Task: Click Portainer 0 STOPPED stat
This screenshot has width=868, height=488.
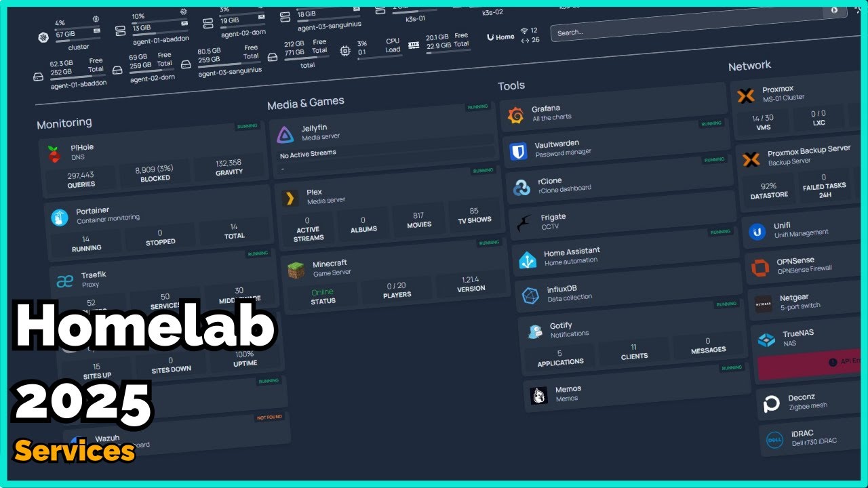Action: click(x=160, y=237)
